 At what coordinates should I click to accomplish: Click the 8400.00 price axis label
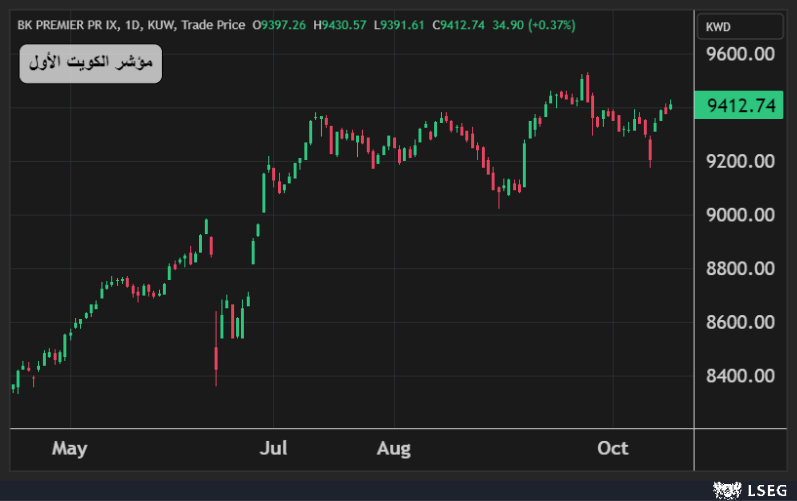coord(741,377)
